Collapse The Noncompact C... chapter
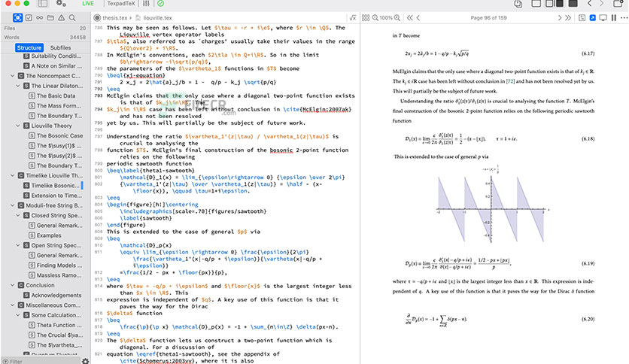Screen dimensions: 629x364 point(13,76)
